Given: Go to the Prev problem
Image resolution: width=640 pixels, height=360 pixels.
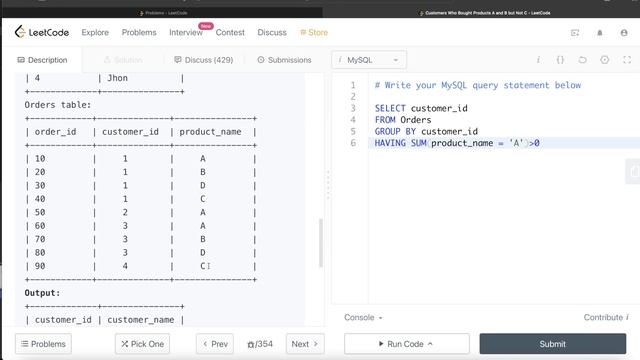Looking at the screenshot, I should pos(215,344).
